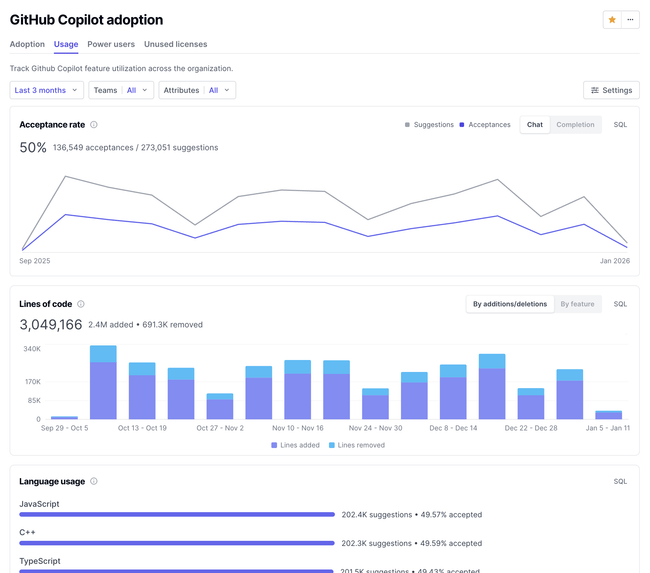Toggle the Suggestions legend entry
This screenshot has height=573, width=650.
tap(429, 124)
